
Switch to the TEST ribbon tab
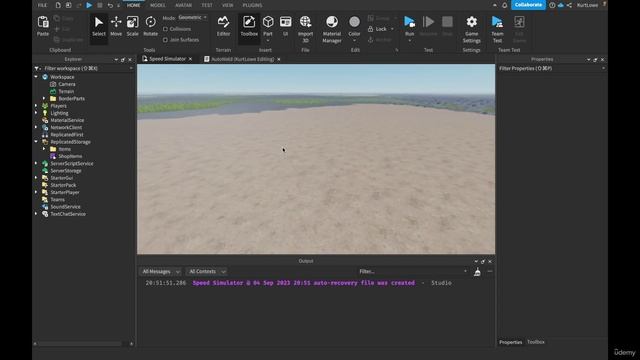(207, 5)
